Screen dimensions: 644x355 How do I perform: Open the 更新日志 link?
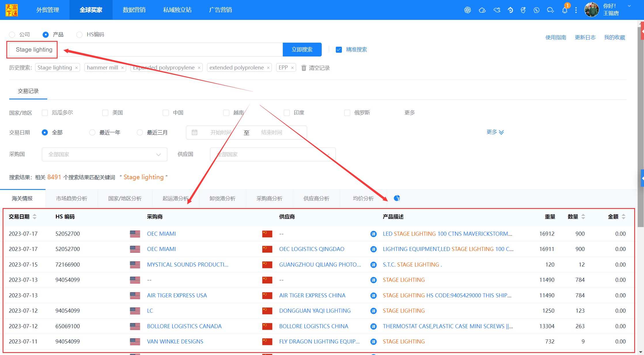pyautogui.click(x=585, y=37)
